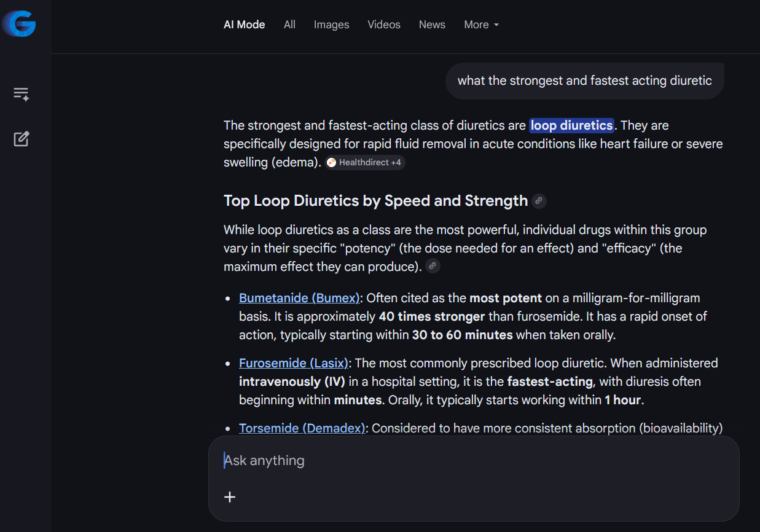Select the News tab

432,25
